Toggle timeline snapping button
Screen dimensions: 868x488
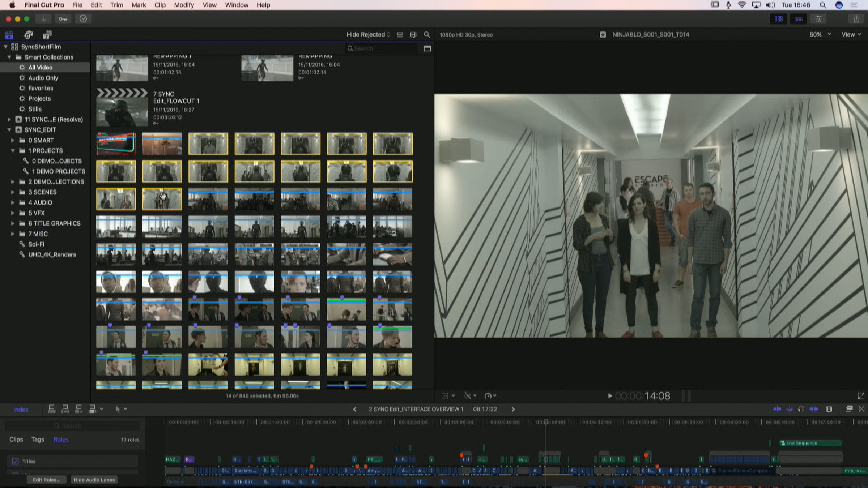coord(814,409)
